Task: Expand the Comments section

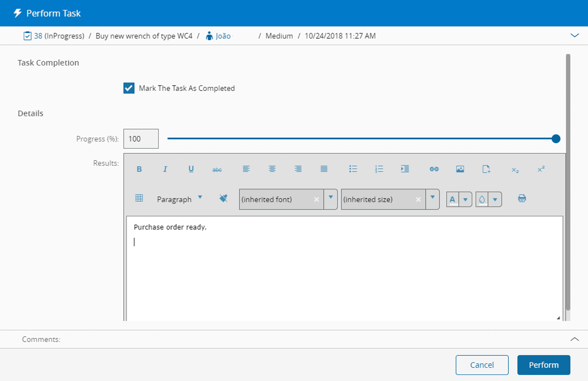Action: (x=575, y=339)
